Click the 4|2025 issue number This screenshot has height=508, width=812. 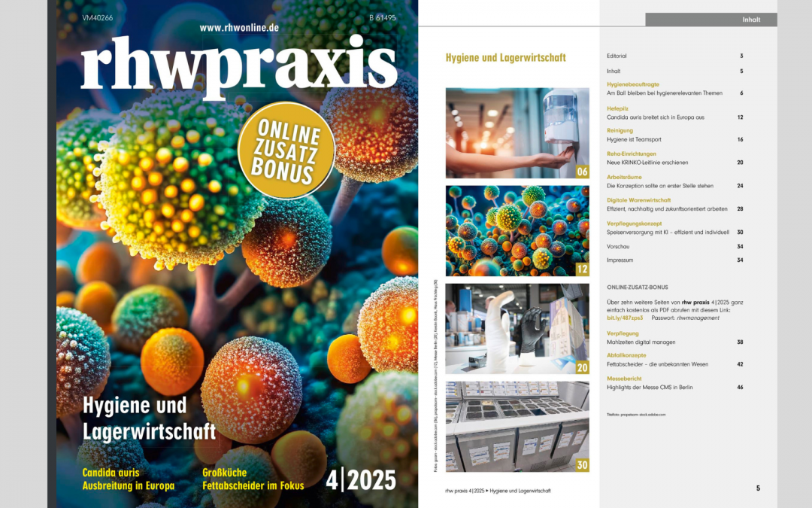pyautogui.click(x=362, y=480)
